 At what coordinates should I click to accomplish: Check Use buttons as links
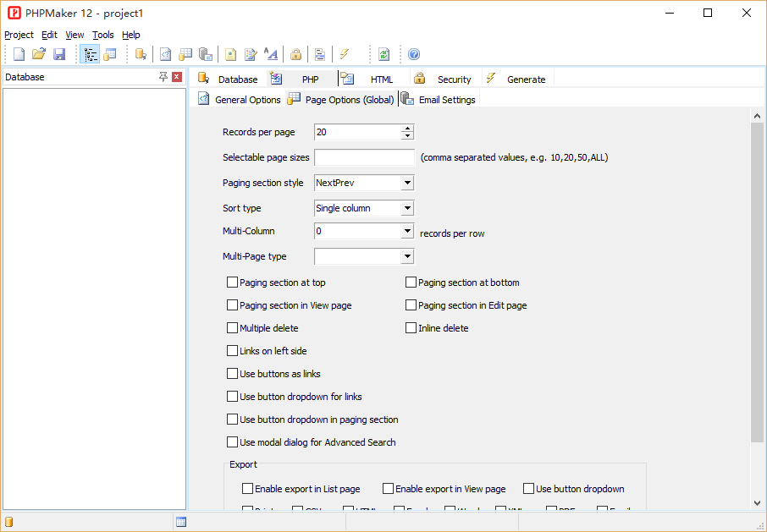232,374
